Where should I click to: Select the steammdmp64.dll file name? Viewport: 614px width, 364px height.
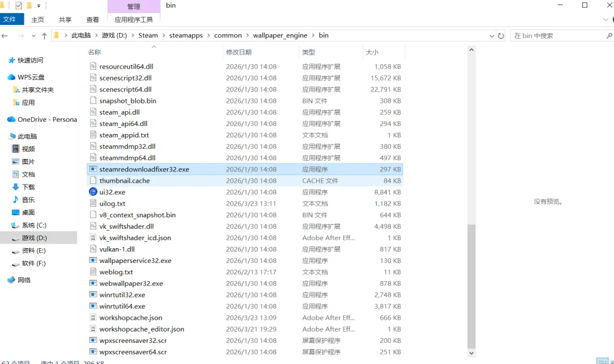pyautogui.click(x=127, y=158)
